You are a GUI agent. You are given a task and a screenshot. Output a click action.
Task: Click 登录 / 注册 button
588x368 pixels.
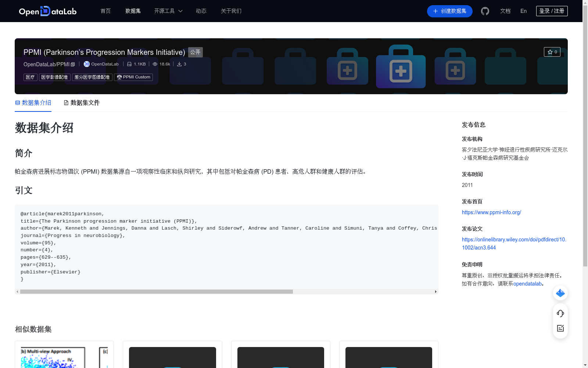(552, 11)
